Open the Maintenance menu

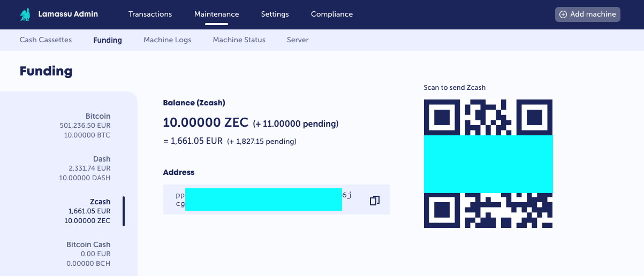tap(217, 14)
